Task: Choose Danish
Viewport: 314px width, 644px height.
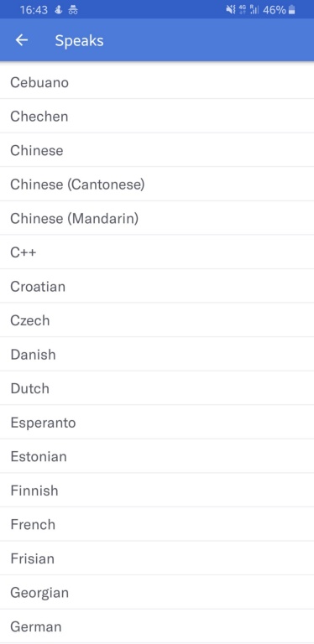Action: coord(157,355)
